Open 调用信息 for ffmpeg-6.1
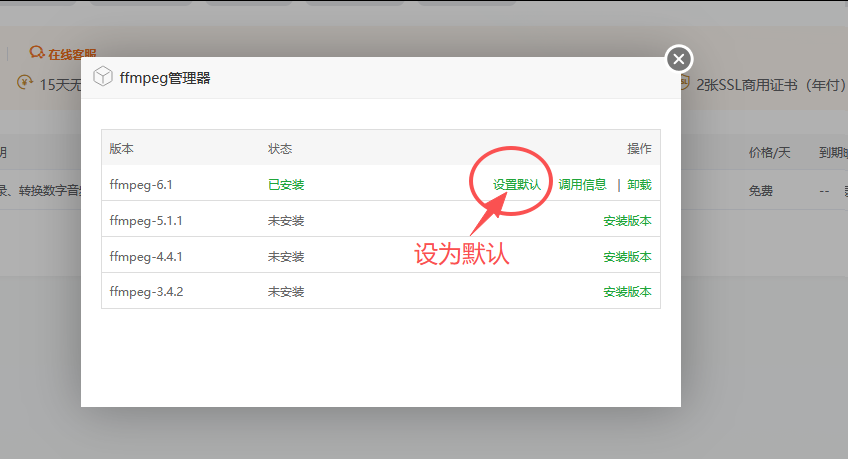The height and width of the screenshot is (459, 848). (582, 184)
